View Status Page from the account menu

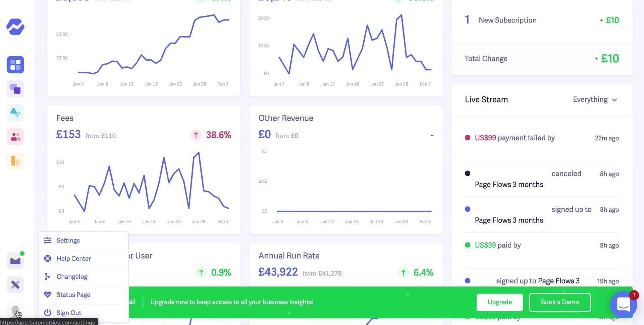point(73,295)
